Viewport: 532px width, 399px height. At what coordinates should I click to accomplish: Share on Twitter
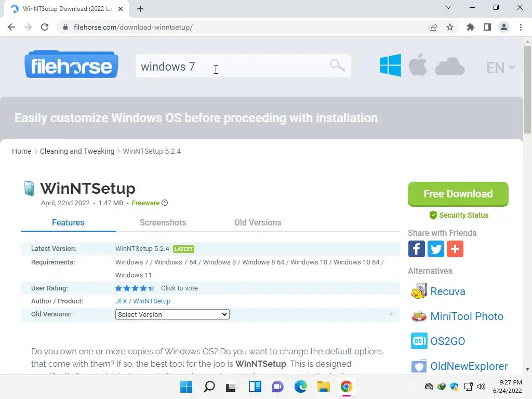pos(436,249)
